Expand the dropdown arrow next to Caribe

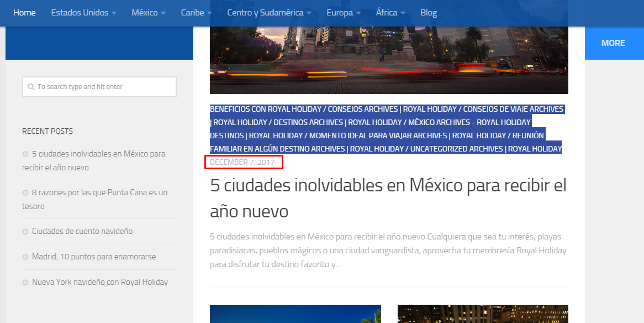209,13
